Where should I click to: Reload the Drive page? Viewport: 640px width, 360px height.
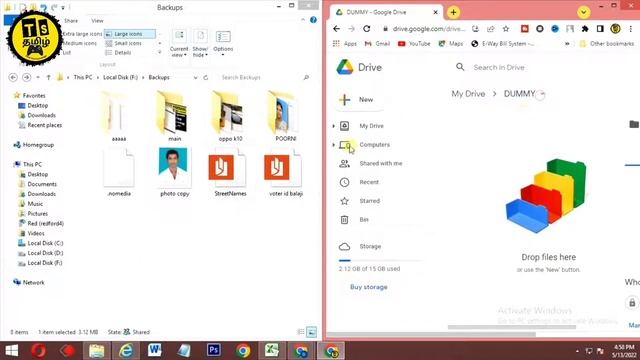367,29
